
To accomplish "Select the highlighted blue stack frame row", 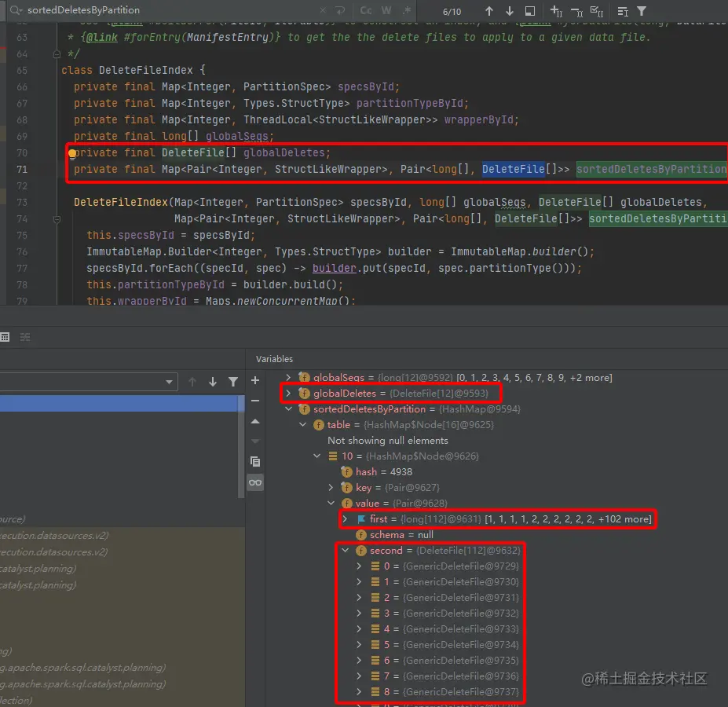I will point(119,403).
